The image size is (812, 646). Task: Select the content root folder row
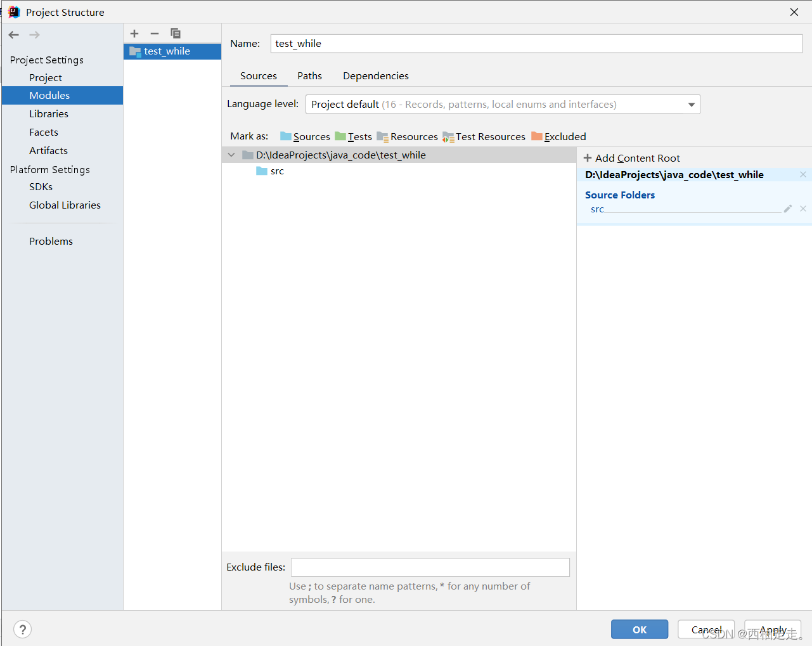399,155
